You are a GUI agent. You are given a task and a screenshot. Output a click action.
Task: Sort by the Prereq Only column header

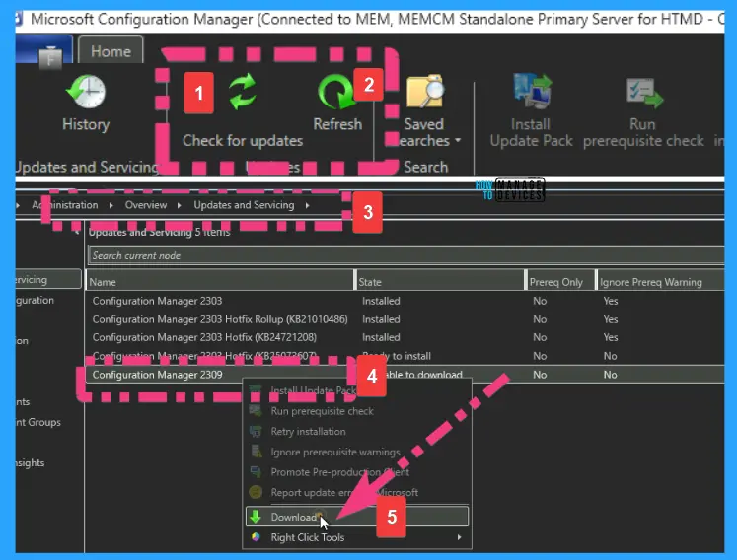click(560, 282)
